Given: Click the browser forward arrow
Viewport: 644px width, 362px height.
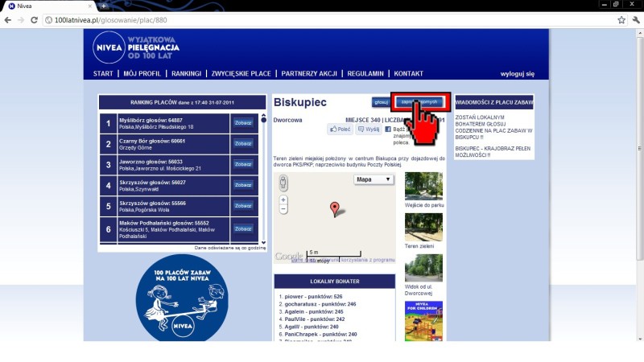Looking at the screenshot, I should point(21,20).
